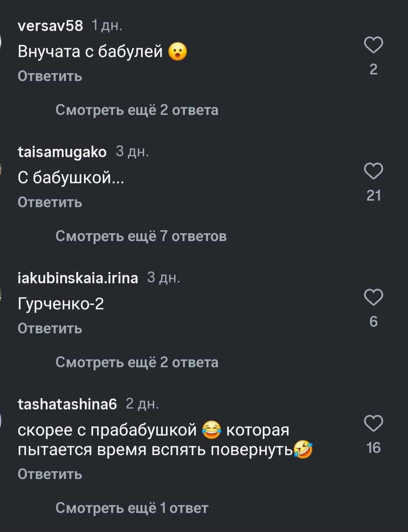Like the tashatashina6 comment
Image resolution: width=408 pixels, height=532 pixels.
[x=373, y=424]
